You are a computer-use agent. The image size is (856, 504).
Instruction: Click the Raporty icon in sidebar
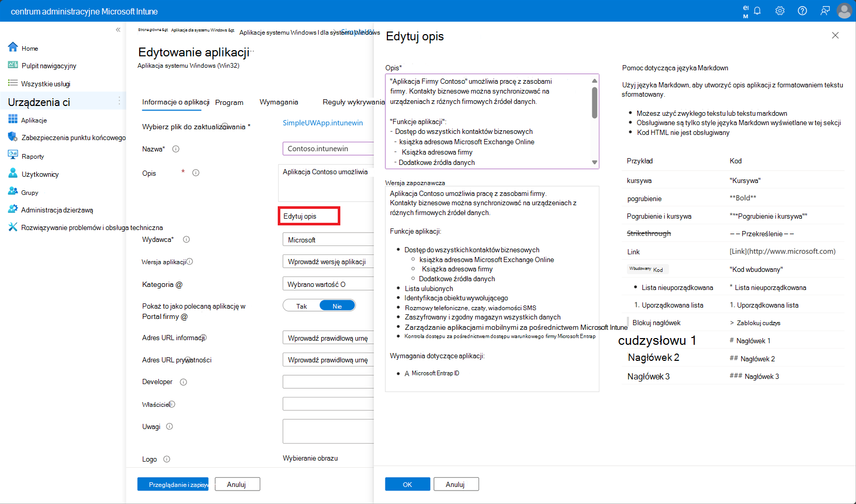(13, 155)
